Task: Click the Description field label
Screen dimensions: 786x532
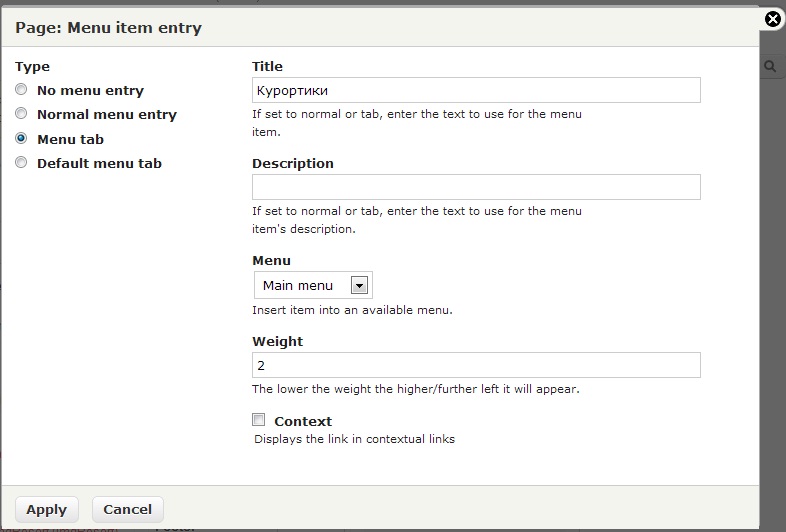Action: [x=293, y=164]
